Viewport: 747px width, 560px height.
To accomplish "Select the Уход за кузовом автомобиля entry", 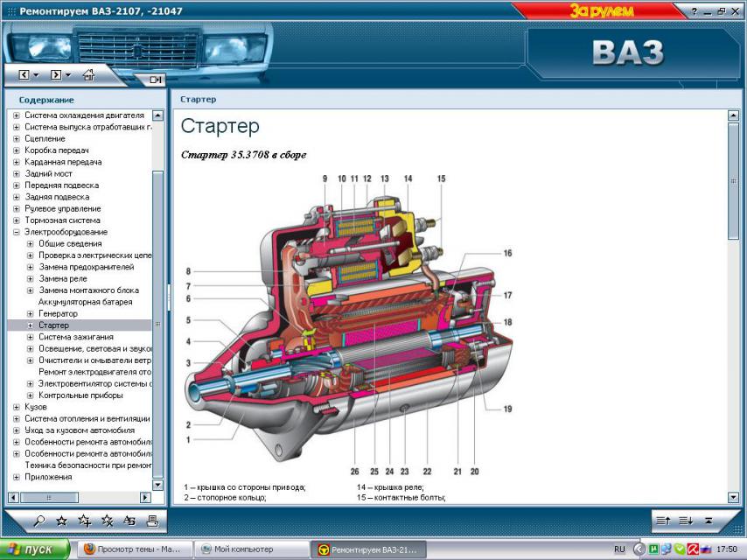I will tap(80, 430).
